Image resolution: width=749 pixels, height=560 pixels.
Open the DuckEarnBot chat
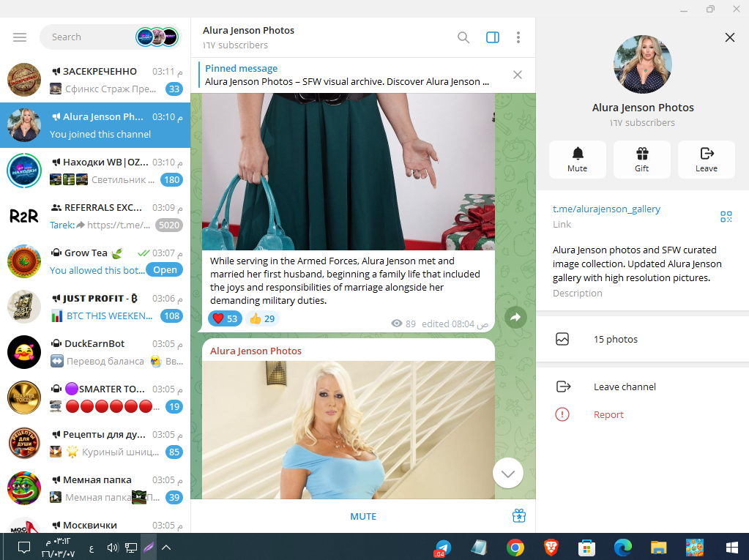coord(95,352)
